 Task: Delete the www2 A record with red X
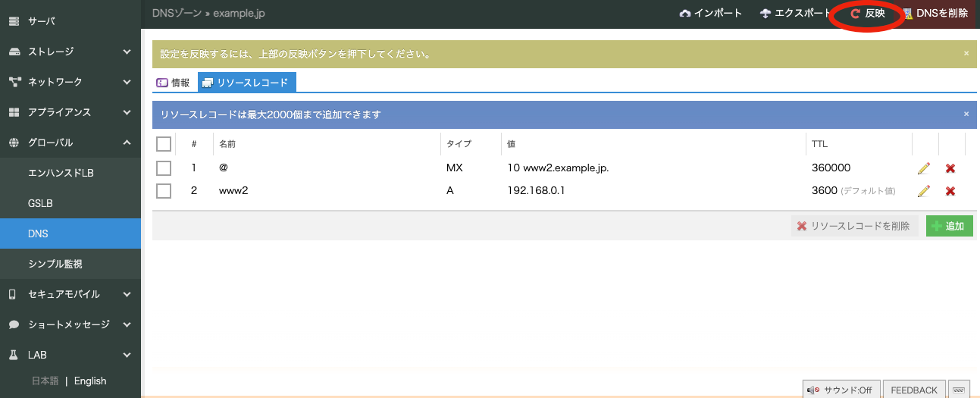[x=950, y=191]
